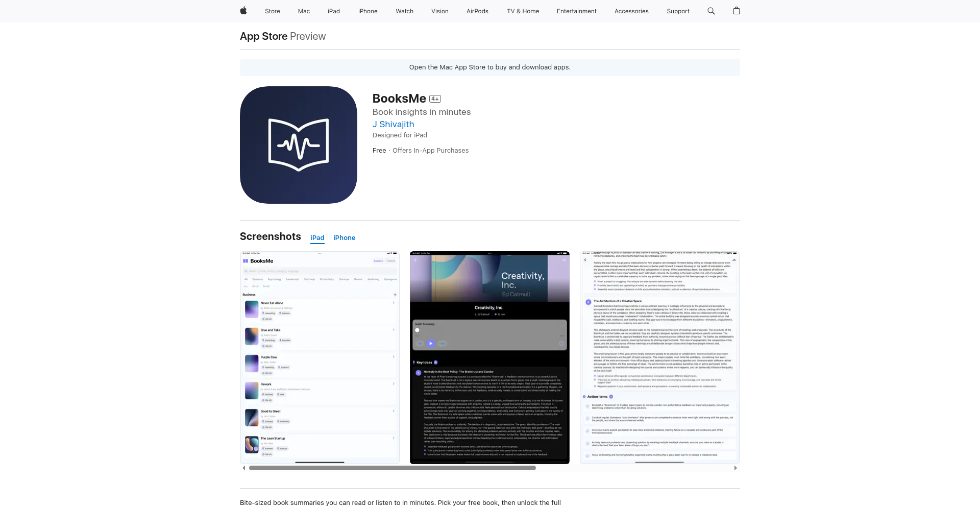This screenshot has height=507, width=980.
Task: Click 'Open the Mac App Store' banner
Action: pyautogui.click(x=490, y=67)
